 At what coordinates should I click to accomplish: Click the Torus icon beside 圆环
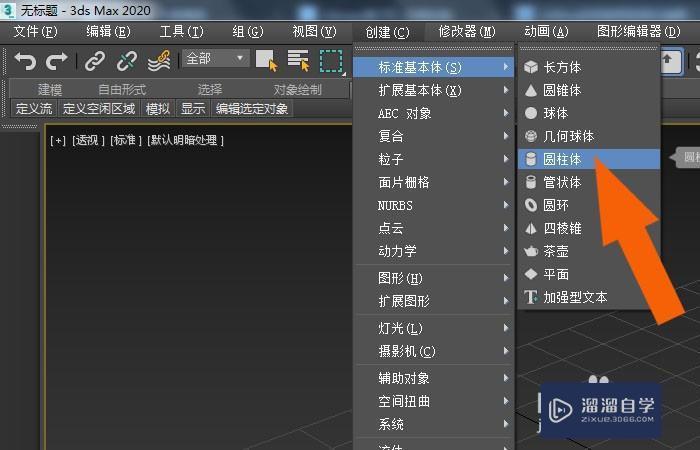531,205
